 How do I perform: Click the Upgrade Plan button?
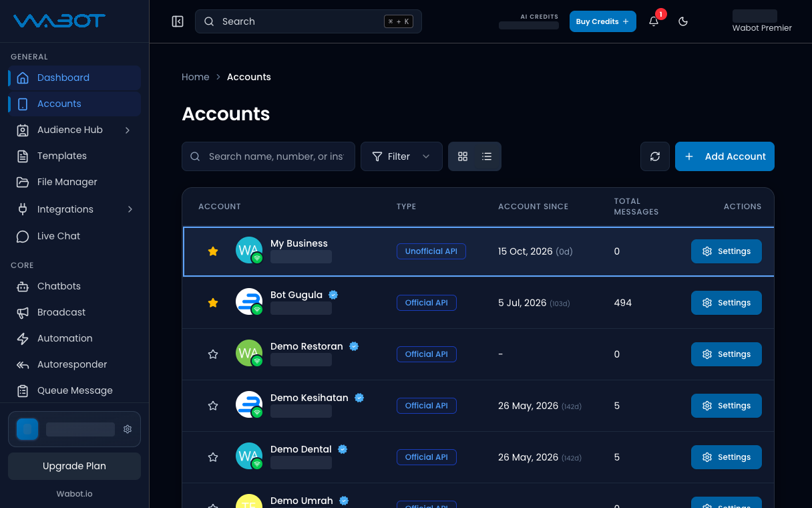coord(74,466)
